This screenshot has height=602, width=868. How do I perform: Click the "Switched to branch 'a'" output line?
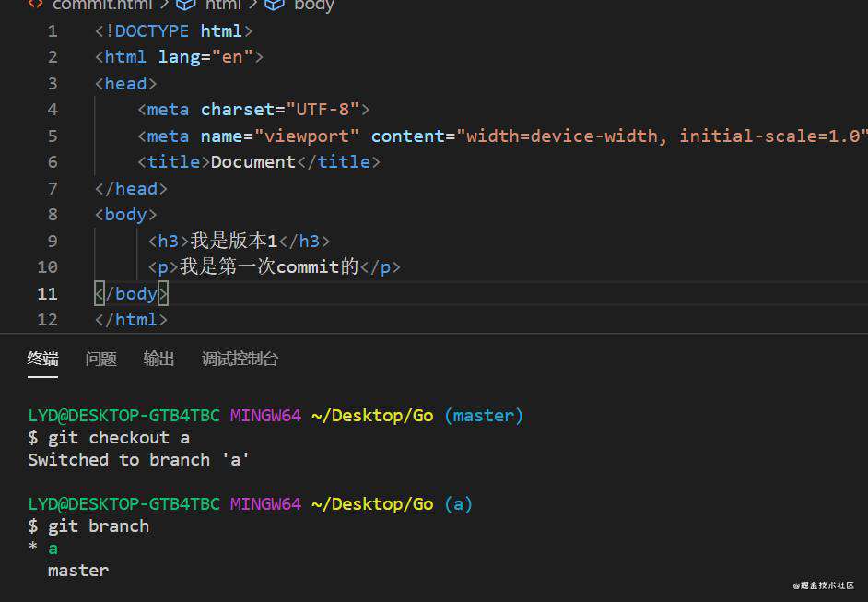click(x=138, y=460)
